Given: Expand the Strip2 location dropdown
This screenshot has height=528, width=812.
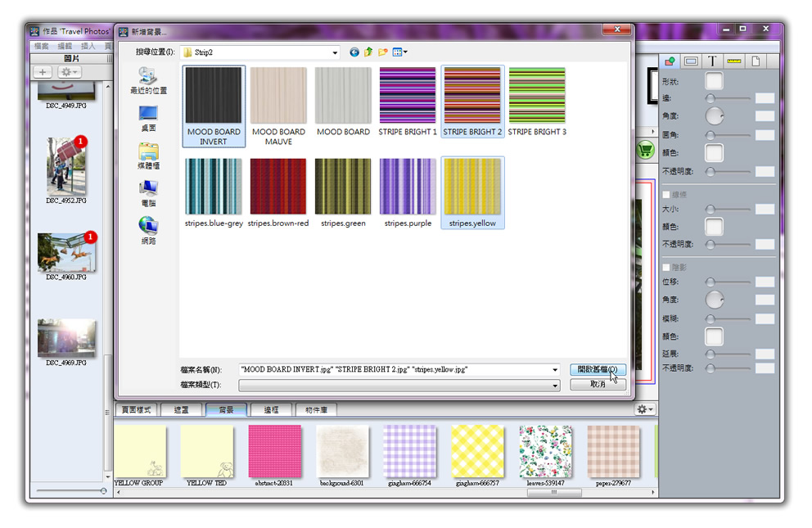Looking at the screenshot, I should tap(335, 53).
